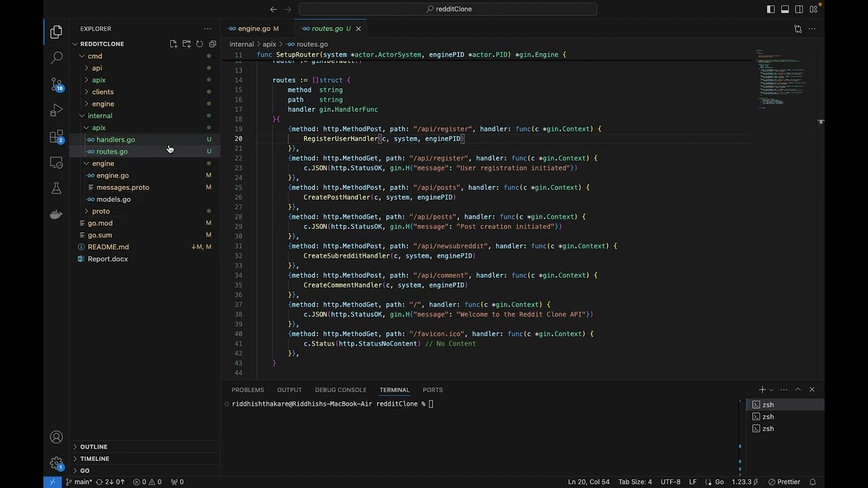The height and width of the screenshot is (488, 868).
Task: Switch to the OUTPUT panel tab
Action: pyautogui.click(x=289, y=390)
